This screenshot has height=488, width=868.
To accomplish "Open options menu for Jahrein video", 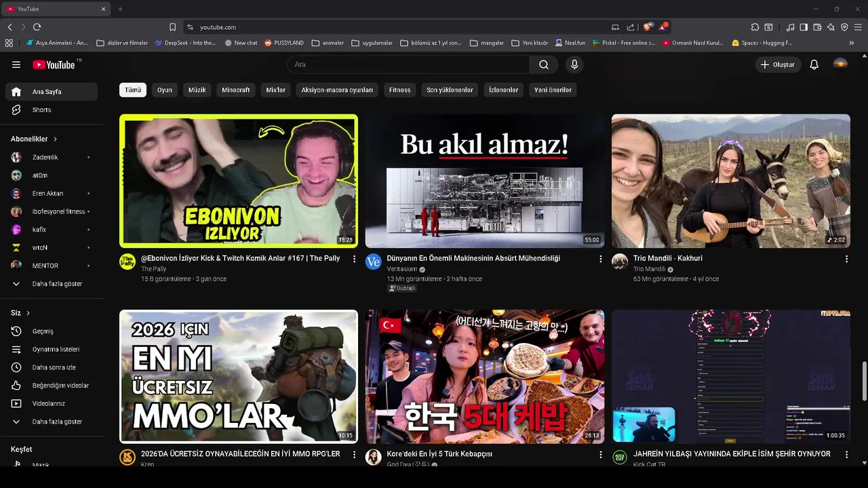I will point(846,455).
